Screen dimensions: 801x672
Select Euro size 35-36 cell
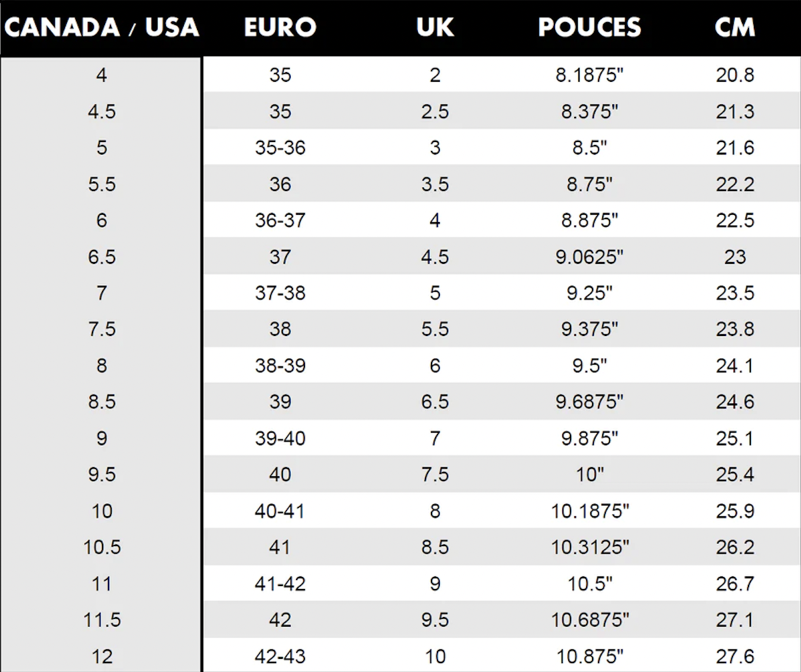(280, 147)
